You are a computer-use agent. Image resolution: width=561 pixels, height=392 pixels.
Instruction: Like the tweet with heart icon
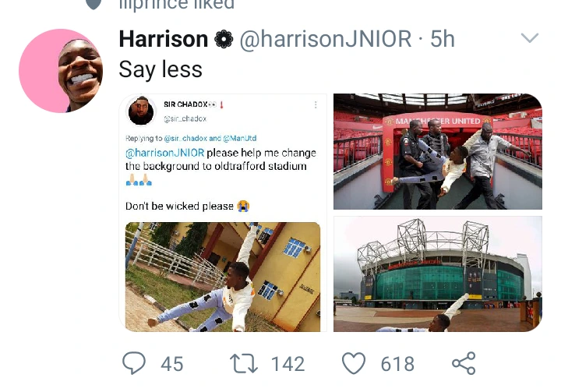354,363
